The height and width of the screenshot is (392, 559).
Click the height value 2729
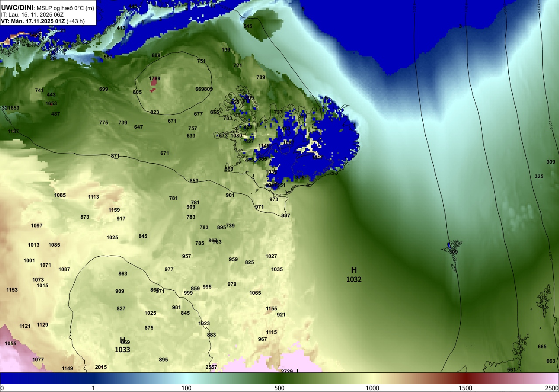[287, 371]
